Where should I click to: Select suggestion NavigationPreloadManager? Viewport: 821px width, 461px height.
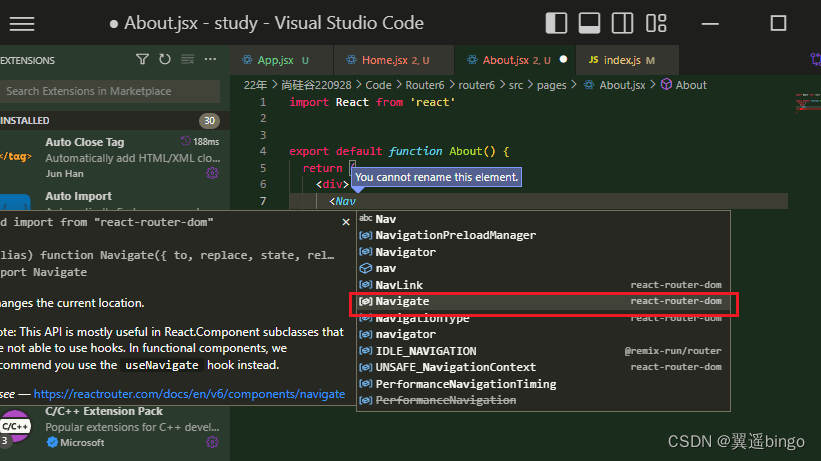543,235
